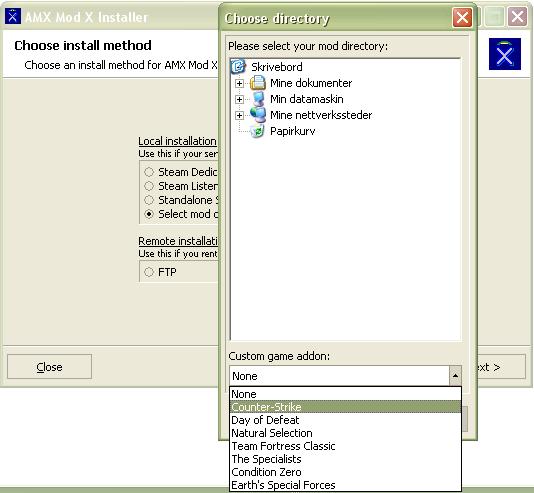Click the Skrivebord desktop icon
Viewport: 534px width, 493px height.
(238, 66)
